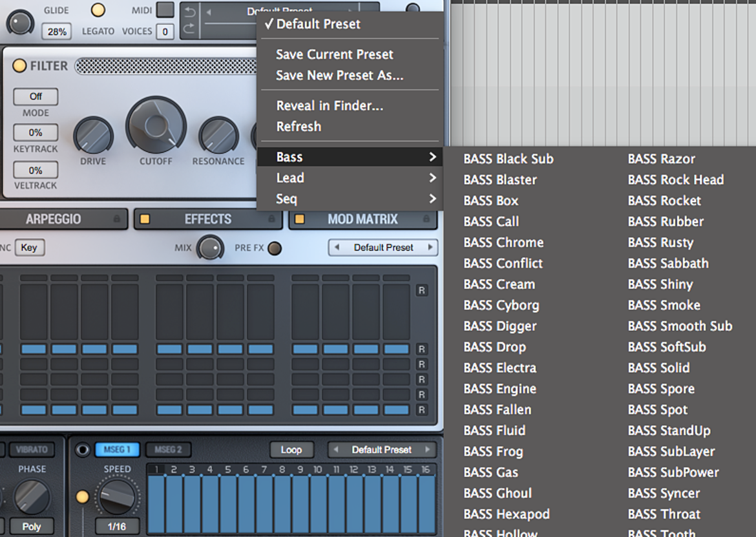Click the Mod Matrix lock icon
This screenshot has height=537, width=756.
coord(426,219)
